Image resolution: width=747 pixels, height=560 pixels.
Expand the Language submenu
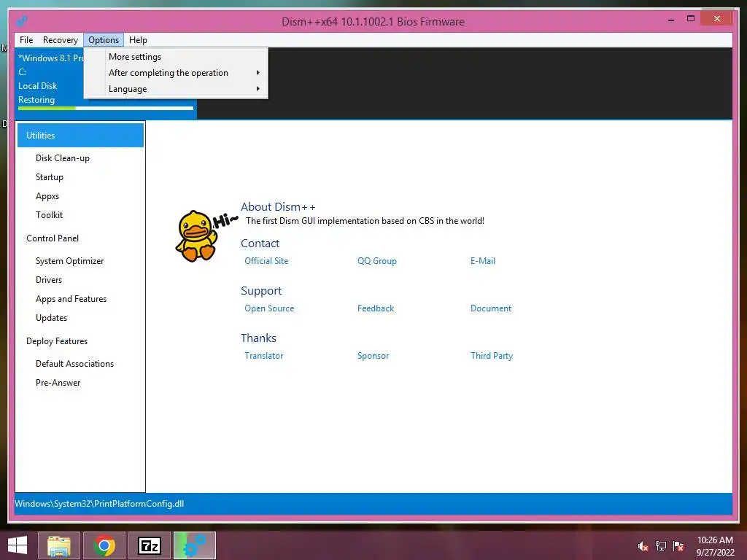(176, 89)
